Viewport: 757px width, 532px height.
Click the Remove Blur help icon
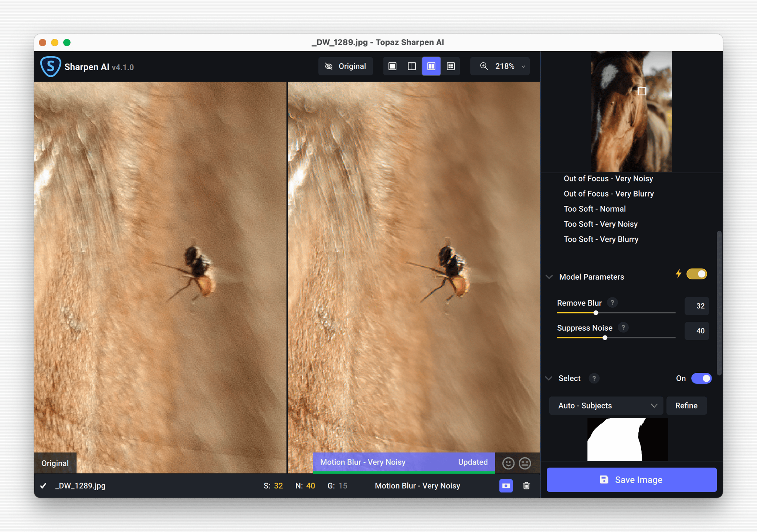click(612, 303)
